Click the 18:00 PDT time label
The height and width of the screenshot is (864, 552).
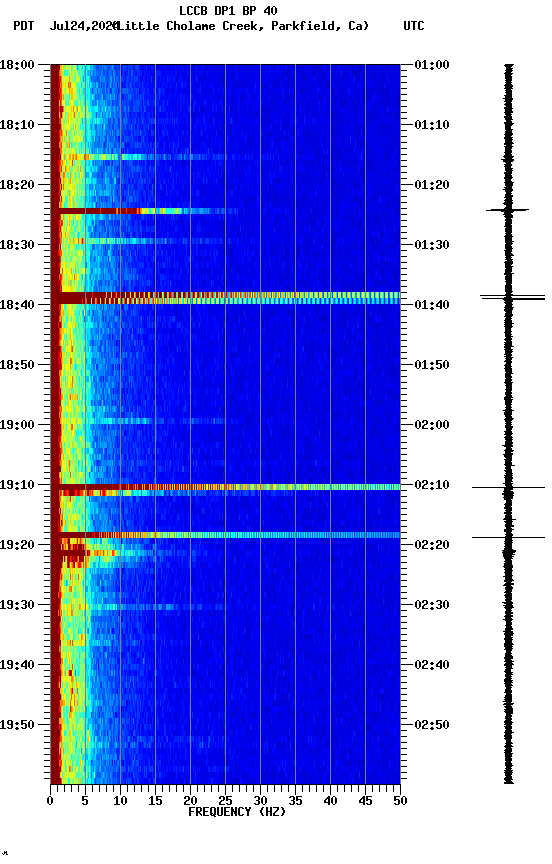point(17,65)
